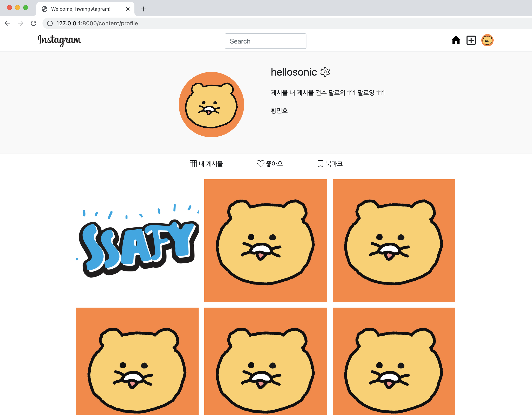This screenshot has width=532, height=415.
Task: Click the large profile picture
Action: [x=211, y=105]
